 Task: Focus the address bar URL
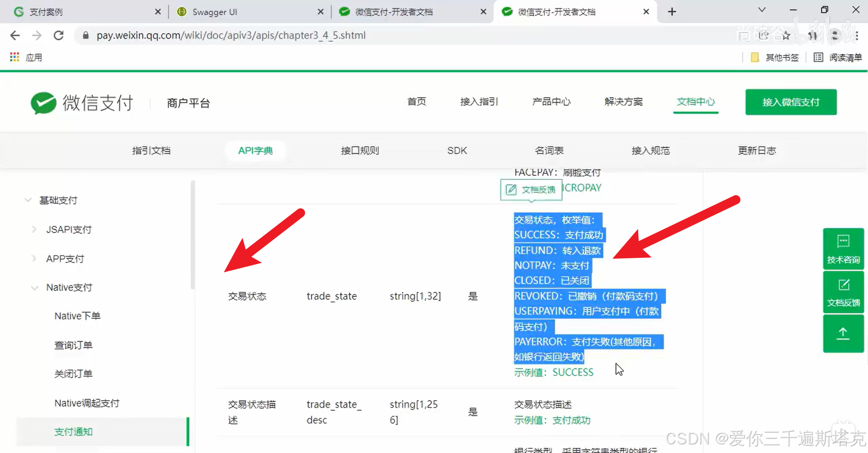pos(231,35)
